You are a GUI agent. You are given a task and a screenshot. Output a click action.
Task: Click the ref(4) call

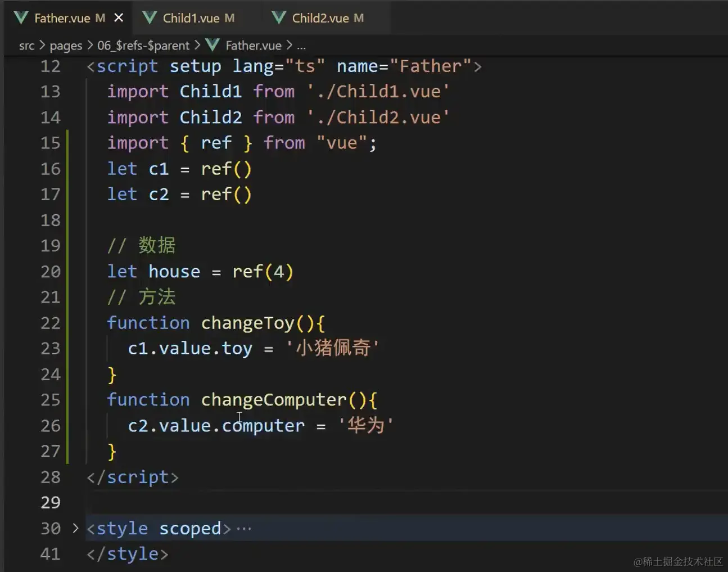click(x=263, y=272)
